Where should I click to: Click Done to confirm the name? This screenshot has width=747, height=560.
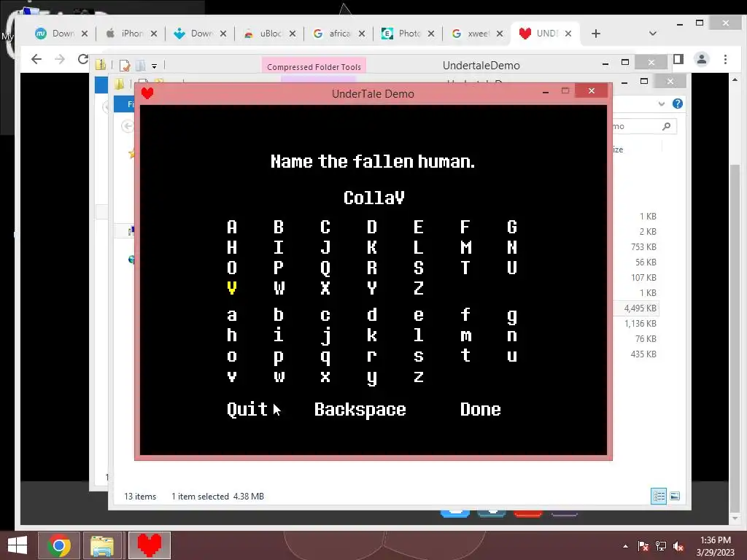pos(480,410)
